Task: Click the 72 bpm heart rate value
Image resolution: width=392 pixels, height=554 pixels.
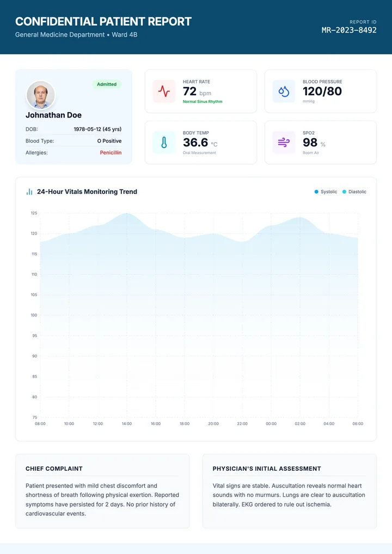Action: coord(197,91)
